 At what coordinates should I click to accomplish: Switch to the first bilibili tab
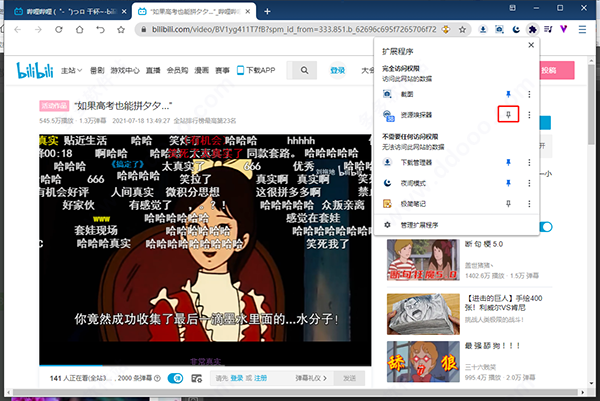pyautogui.click(x=70, y=11)
